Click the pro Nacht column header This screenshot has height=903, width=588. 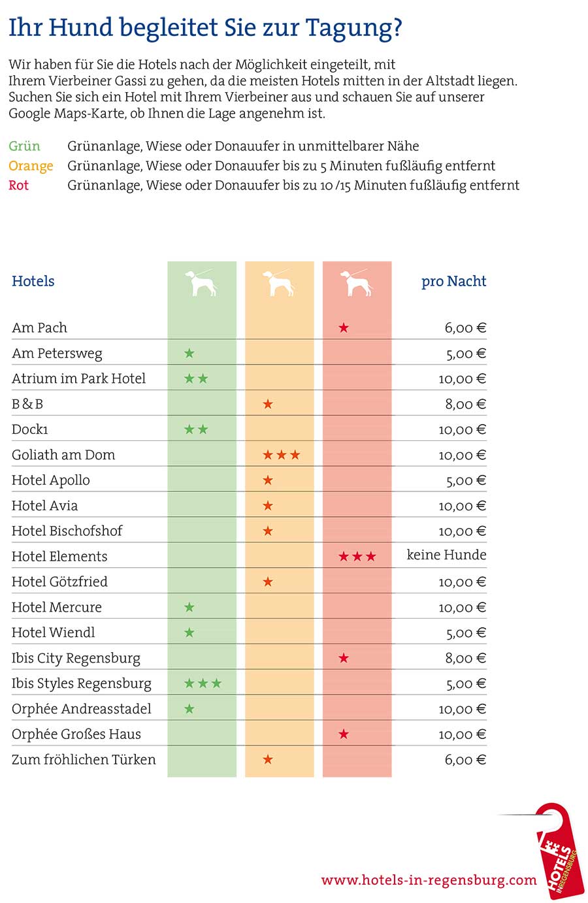click(453, 281)
